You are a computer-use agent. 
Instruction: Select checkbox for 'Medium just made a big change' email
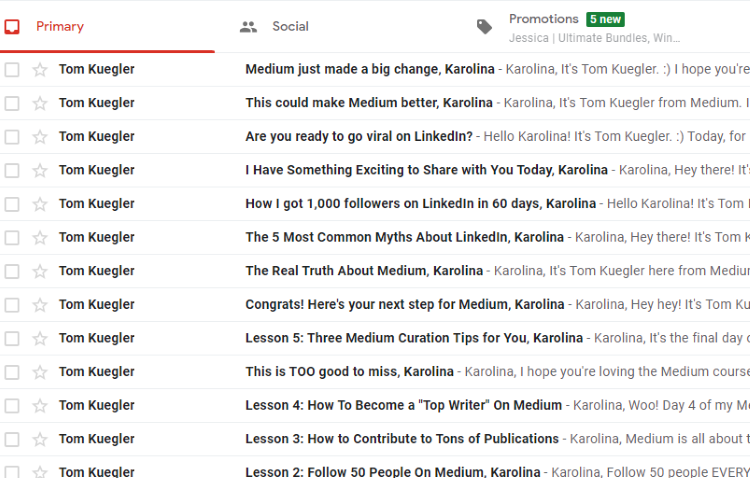click(12, 70)
